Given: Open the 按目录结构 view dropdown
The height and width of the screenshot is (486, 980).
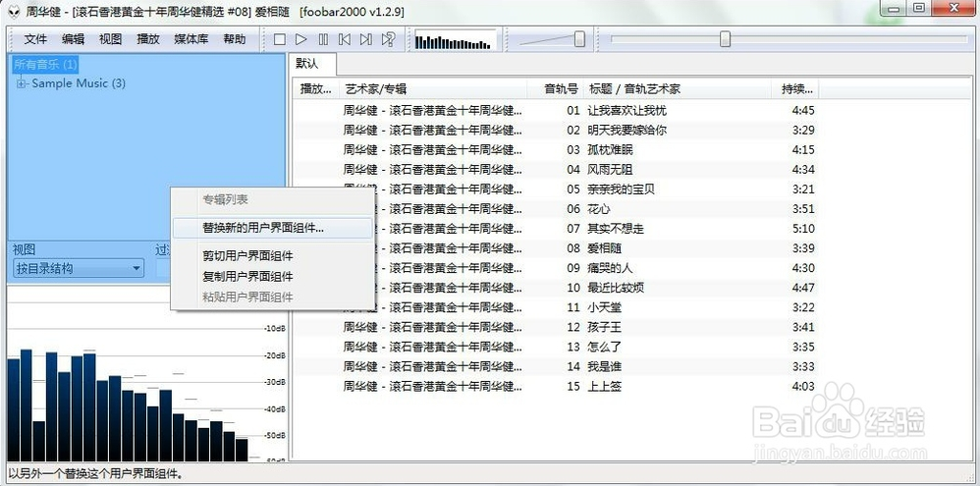Looking at the screenshot, I should (79, 269).
